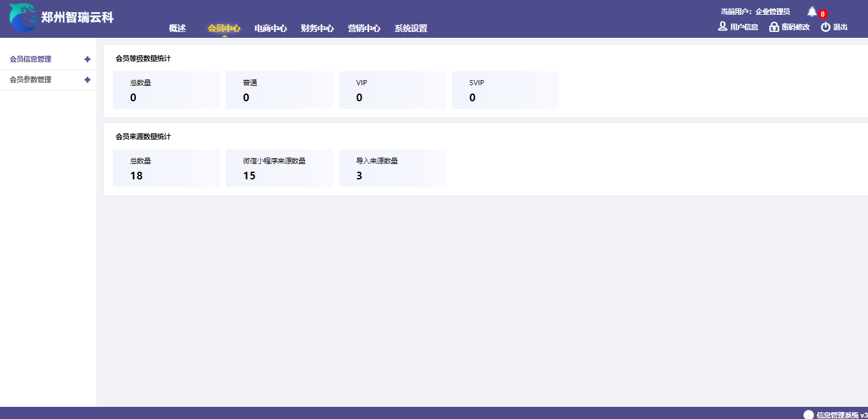Click the 郑州智瑞云科 logo icon
Viewport: 868px width, 419px height.
[x=23, y=17]
